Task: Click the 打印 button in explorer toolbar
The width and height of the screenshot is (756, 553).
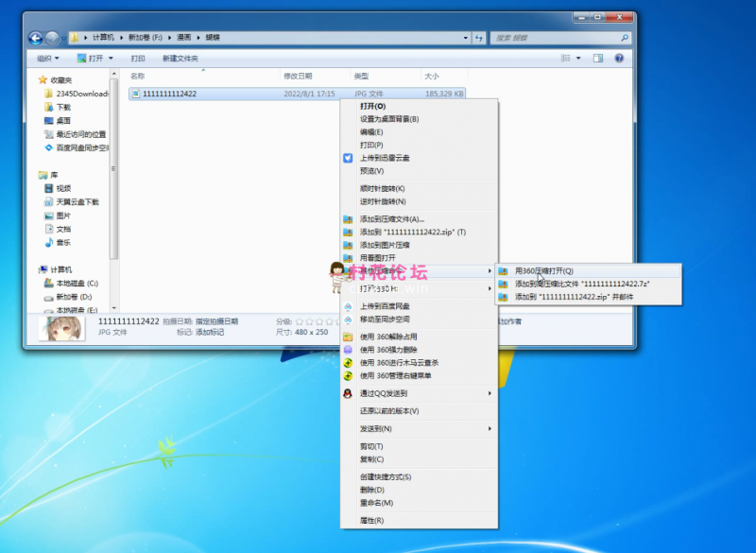Action: (138, 59)
